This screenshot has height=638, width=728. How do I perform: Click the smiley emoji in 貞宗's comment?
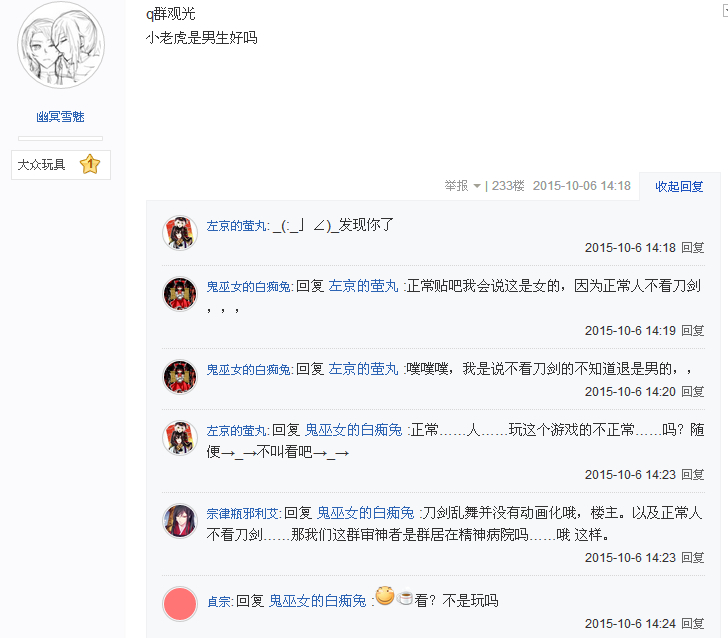click(385, 598)
